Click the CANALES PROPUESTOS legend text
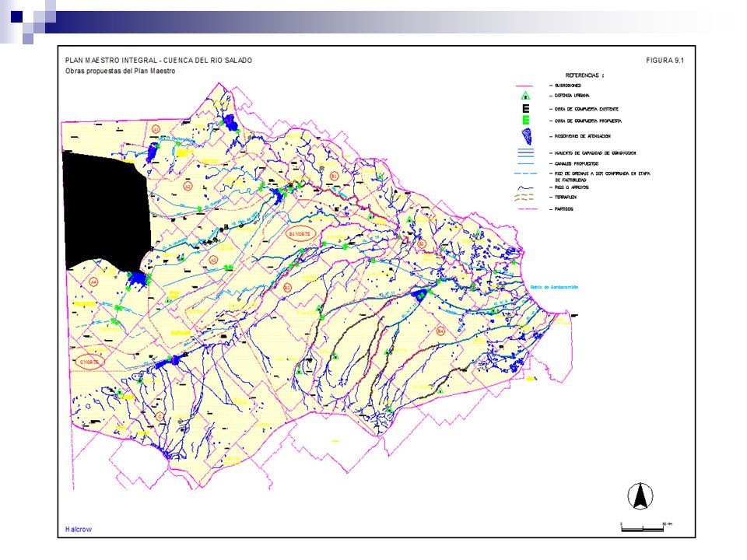The image size is (747, 560). coord(577,164)
